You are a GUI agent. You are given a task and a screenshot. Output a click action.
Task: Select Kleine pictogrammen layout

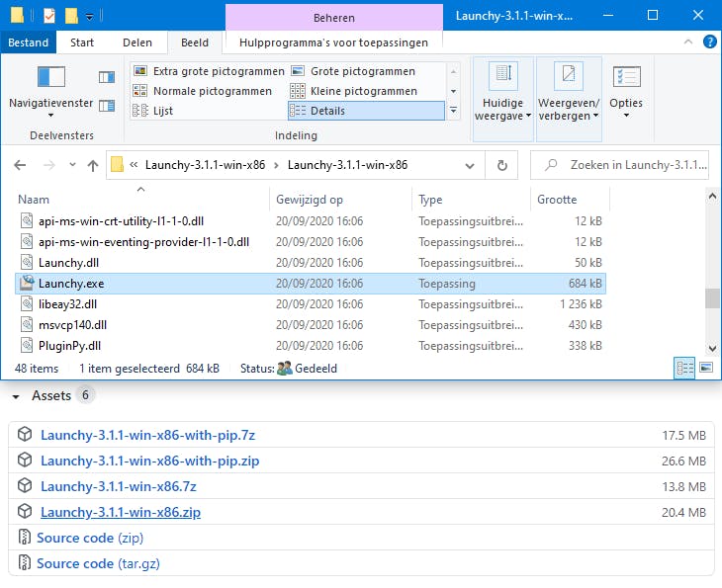click(363, 91)
